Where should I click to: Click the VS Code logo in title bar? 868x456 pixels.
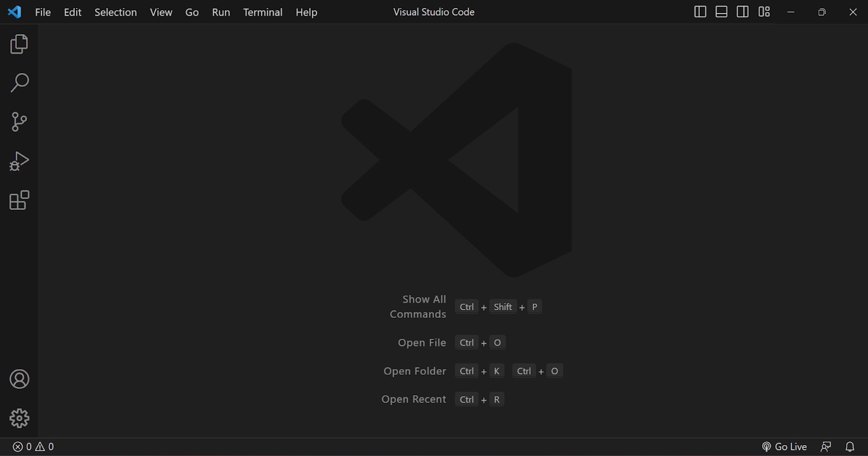[x=15, y=12]
